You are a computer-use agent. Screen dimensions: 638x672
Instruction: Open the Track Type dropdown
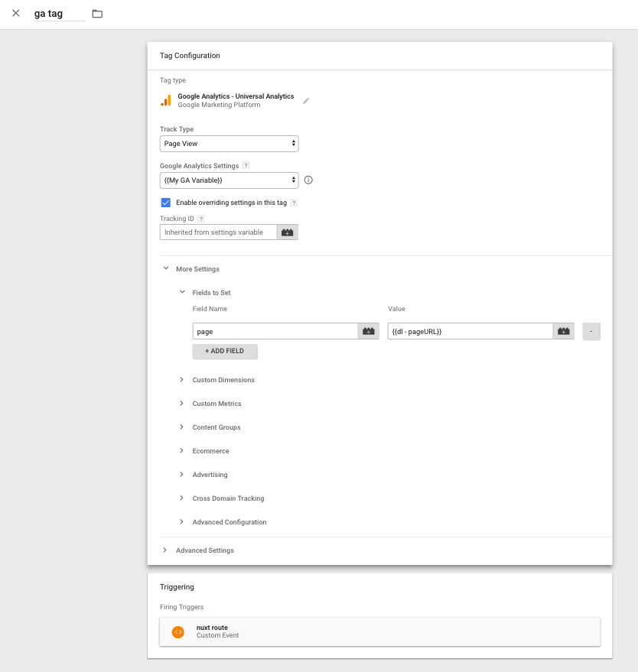tap(229, 144)
